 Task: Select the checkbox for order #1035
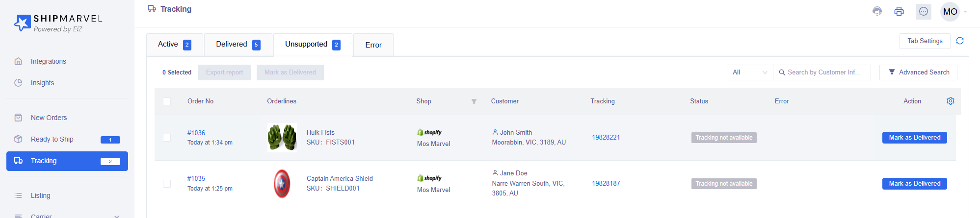coord(167,184)
